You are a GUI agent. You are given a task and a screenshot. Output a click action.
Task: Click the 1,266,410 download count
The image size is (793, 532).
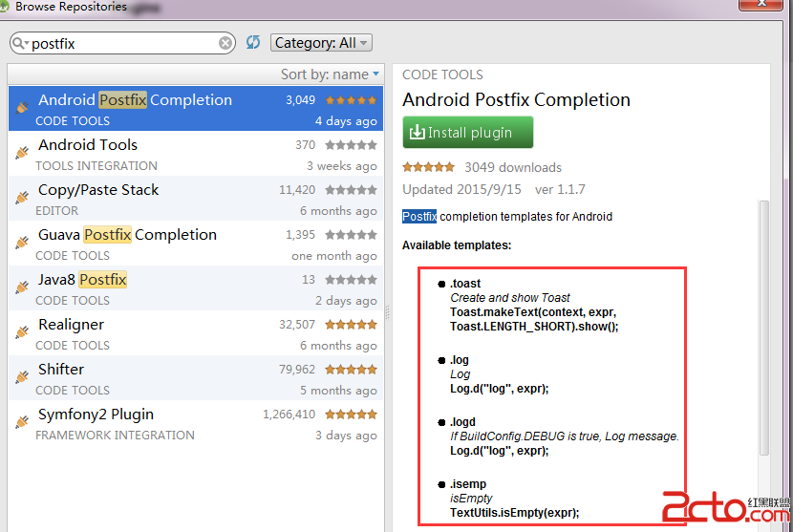[x=289, y=415]
